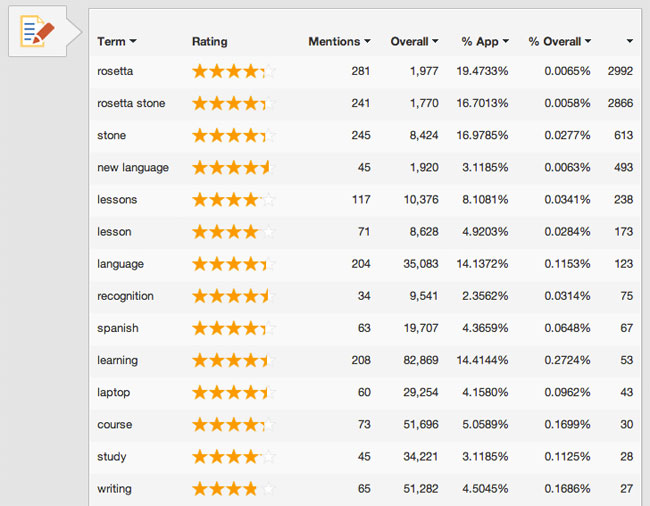Click the overall value 51,282
This screenshot has width=650, height=506.
(x=421, y=489)
